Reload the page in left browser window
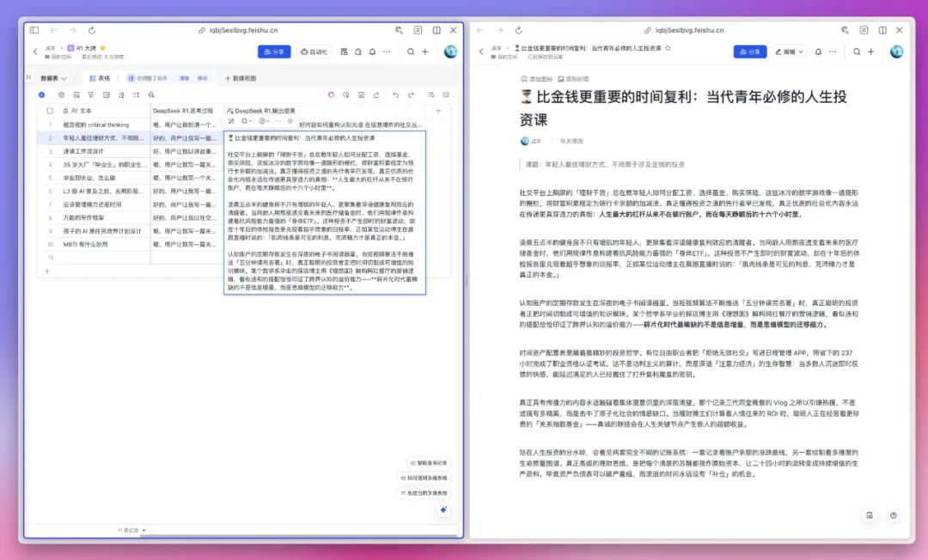This screenshot has height=560, width=928. coord(92,30)
